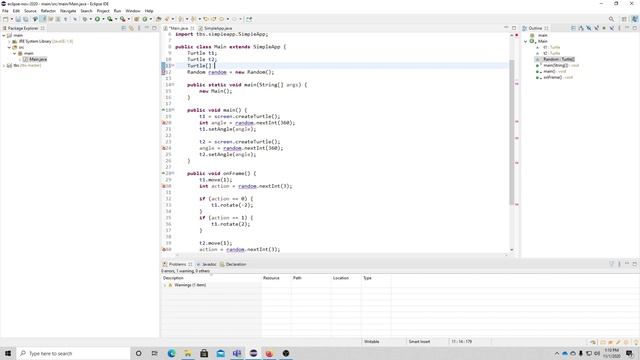The height and width of the screenshot is (360, 640).
Task: Click the Open Type toolbar icon
Action: click(159, 19)
